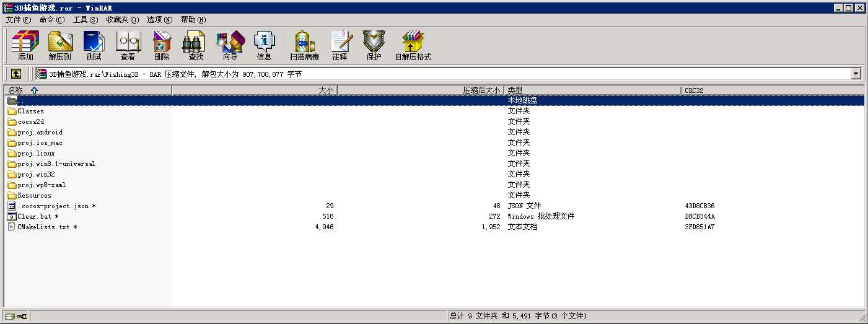Screen dimensions: 868x324
Task: Click the 添加 (Add) toolbar icon
Action: tap(25, 45)
